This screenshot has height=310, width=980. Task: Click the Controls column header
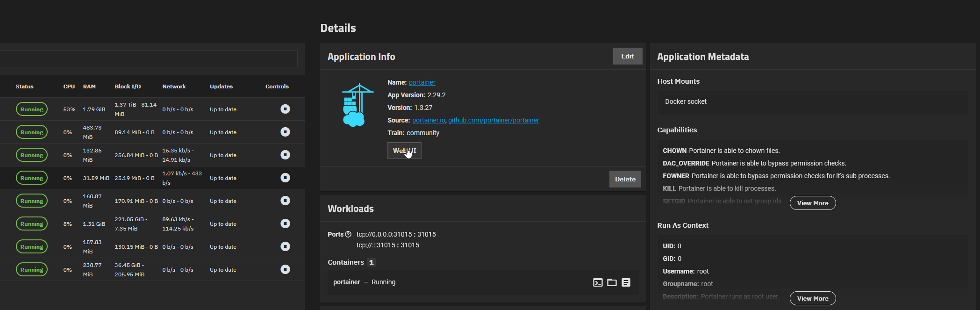[x=277, y=87]
